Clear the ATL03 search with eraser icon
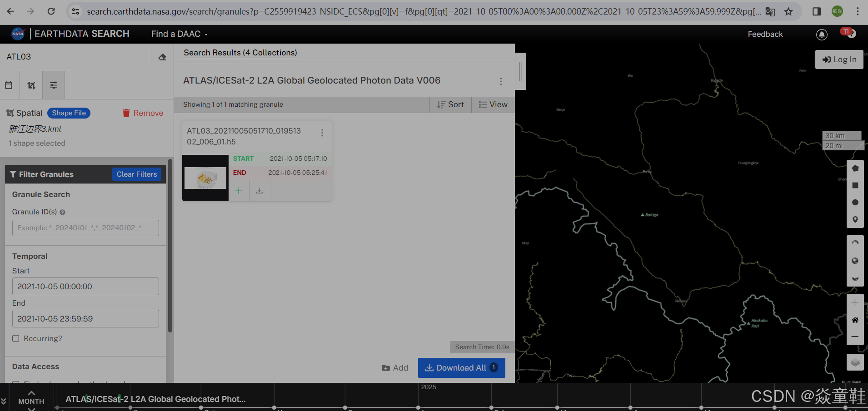This screenshot has width=868, height=411. (162, 57)
